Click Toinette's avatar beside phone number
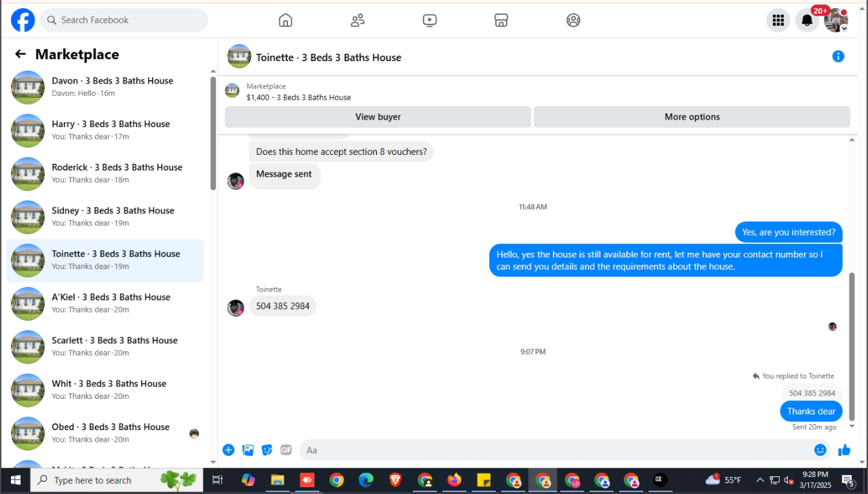This screenshot has height=494, width=868. 236,308
